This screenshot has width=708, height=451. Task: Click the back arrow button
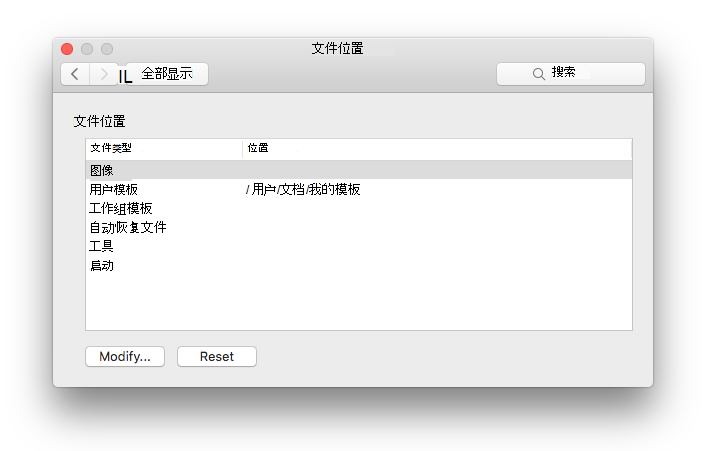click(75, 74)
